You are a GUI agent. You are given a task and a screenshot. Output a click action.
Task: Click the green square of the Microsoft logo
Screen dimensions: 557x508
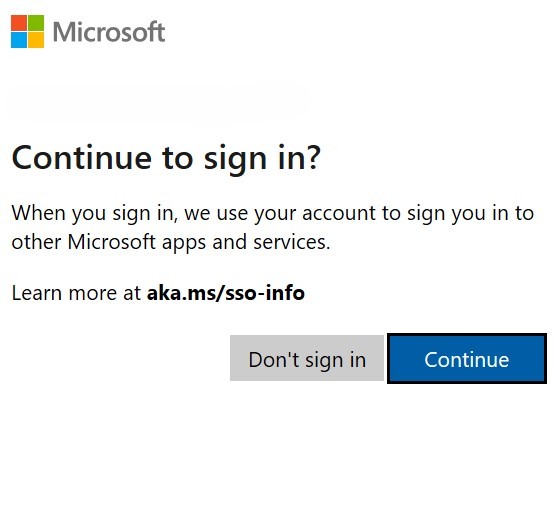click(x=36, y=23)
